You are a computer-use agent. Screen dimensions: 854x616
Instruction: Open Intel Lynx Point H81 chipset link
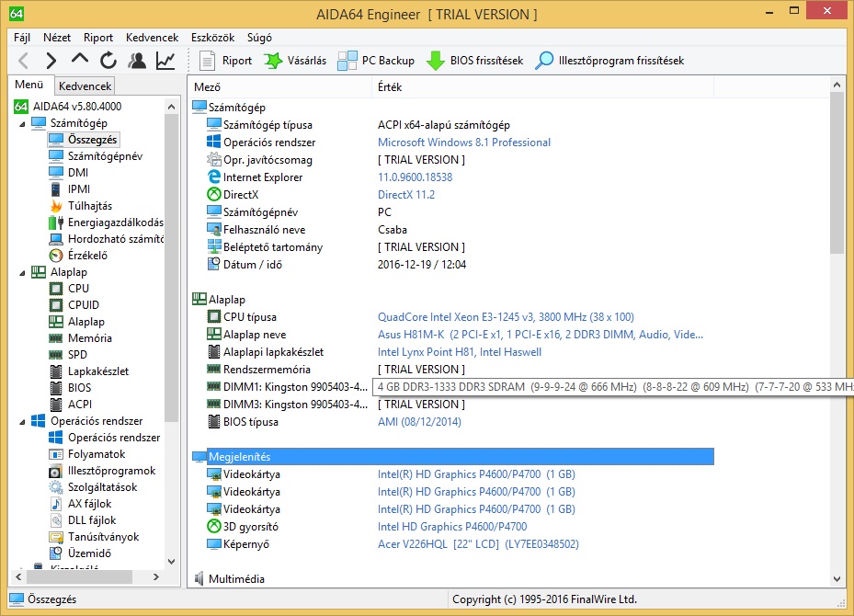(x=460, y=352)
